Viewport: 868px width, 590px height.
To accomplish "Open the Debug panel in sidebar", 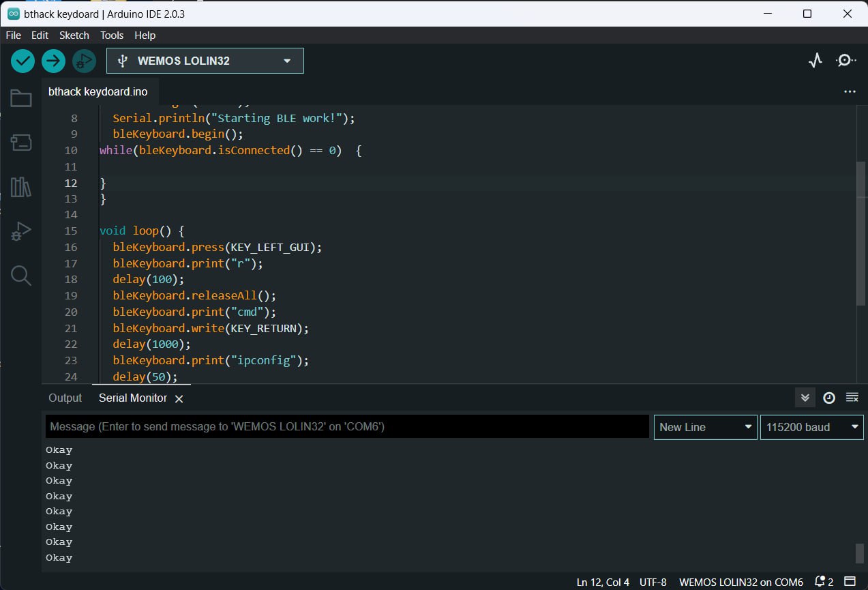I will pos(20,231).
